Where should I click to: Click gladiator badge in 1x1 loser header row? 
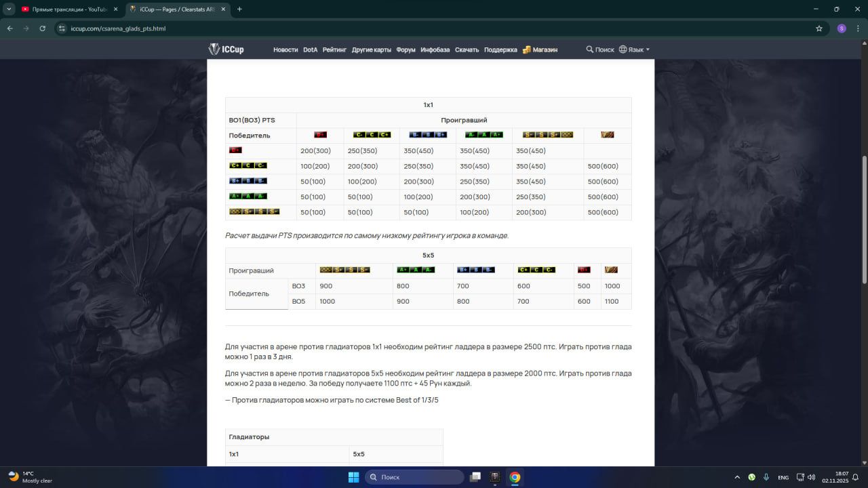[608, 135]
